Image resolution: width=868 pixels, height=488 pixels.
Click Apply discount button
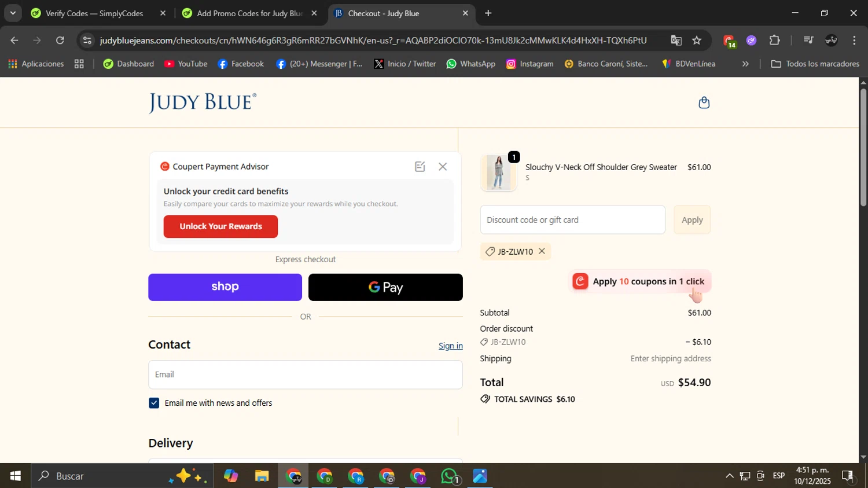pos(692,220)
